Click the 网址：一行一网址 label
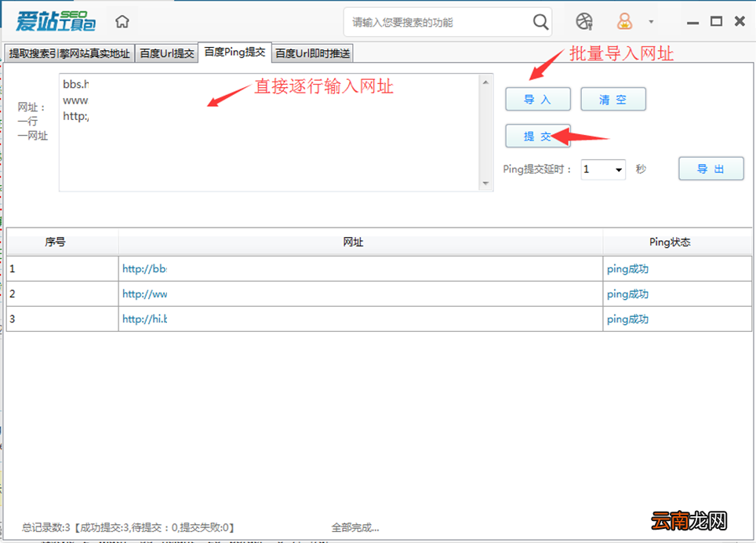The height and width of the screenshot is (543, 756). click(x=33, y=121)
